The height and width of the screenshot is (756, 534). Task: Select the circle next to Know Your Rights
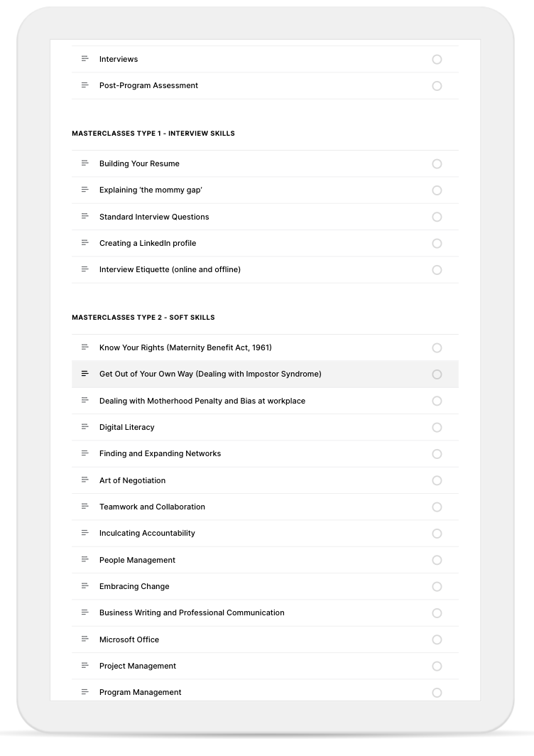[437, 347]
